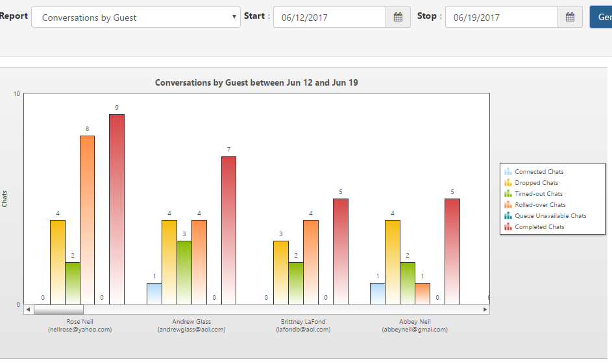
Task: Select Rose Neil's Completed Chats bar (9)
Action: [117, 210]
